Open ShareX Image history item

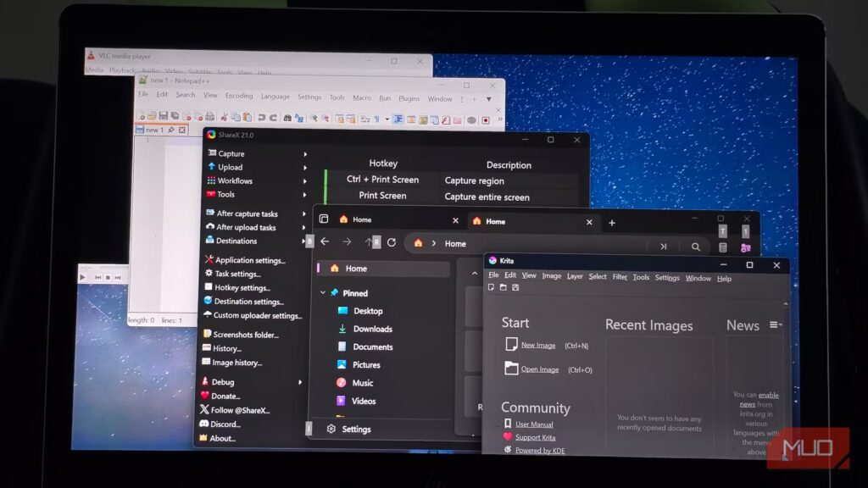(x=231, y=363)
